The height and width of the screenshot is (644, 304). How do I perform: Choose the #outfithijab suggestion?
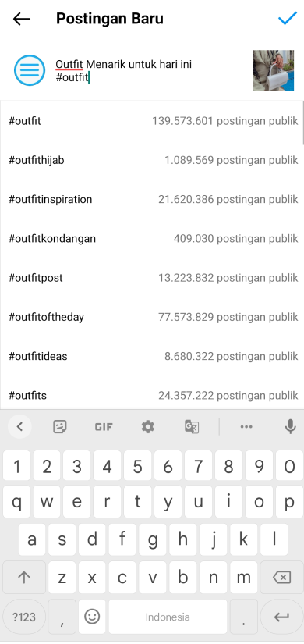[x=152, y=160]
